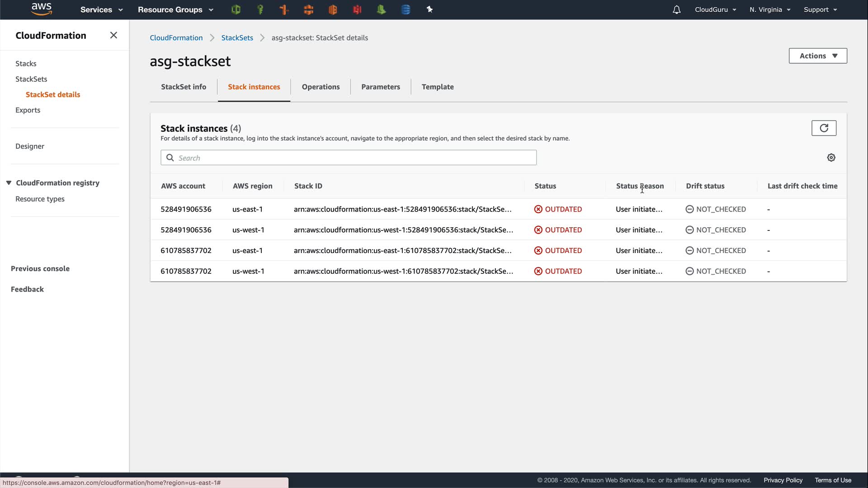868x488 pixels.
Task: Go to Stacks in the sidebar
Action: click(26, 64)
